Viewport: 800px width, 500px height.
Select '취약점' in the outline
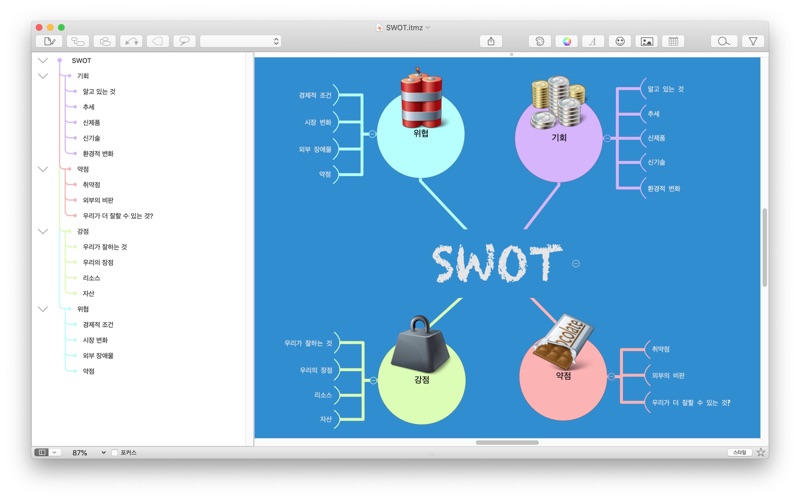(91, 185)
